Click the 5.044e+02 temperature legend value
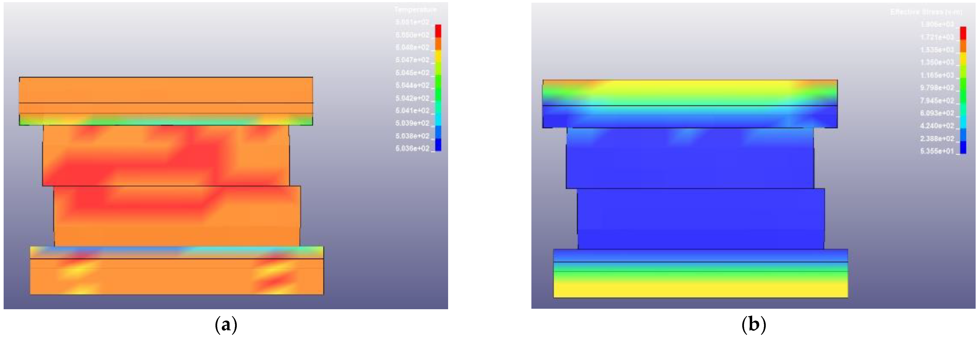The image size is (980, 338). pos(412,85)
